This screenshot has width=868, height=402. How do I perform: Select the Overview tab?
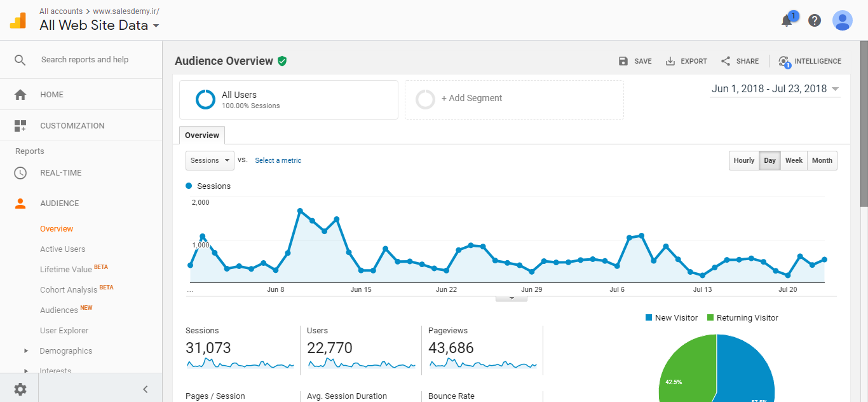tap(202, 135)
